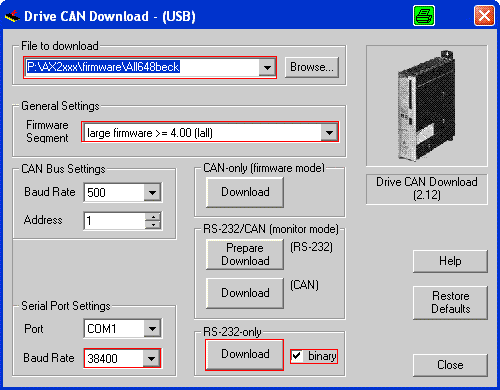This screenshot has height=390, width=500.
Task: Click Restore Defaults
Action: (x=450, y=302)
